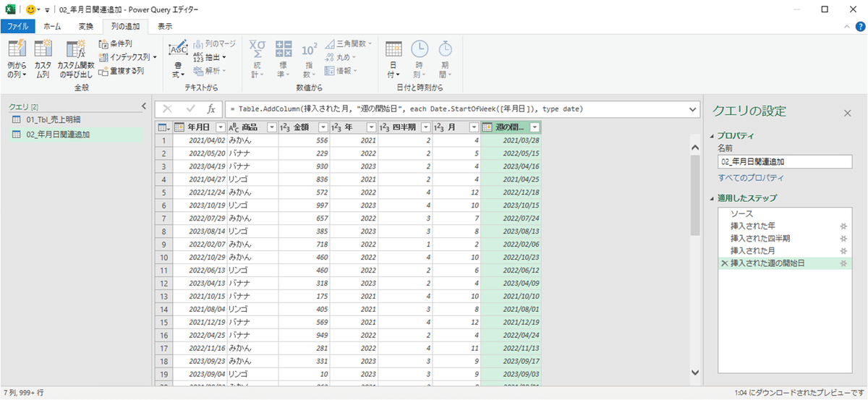Screen dimensions: 868x400
Task: Change 金額 column data type icon
Action: point(286,127)
